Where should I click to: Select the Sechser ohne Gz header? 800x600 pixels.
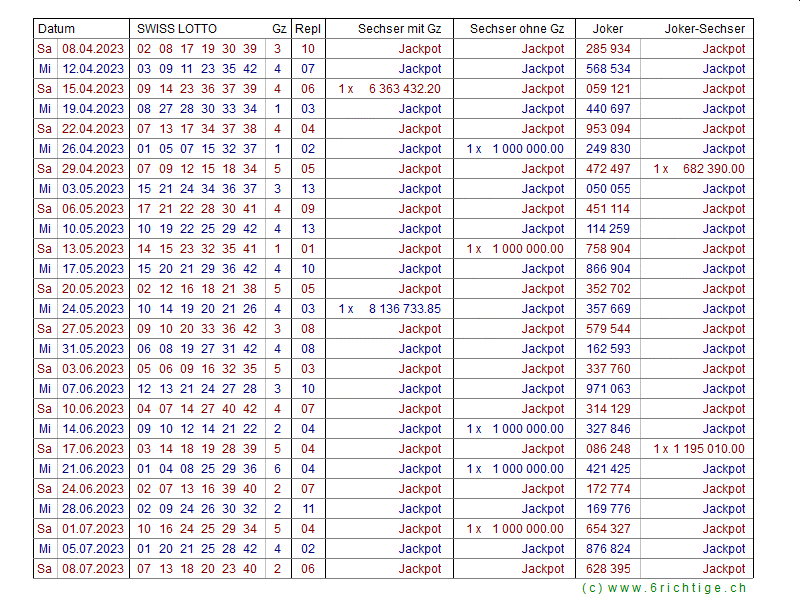[517, 29]
